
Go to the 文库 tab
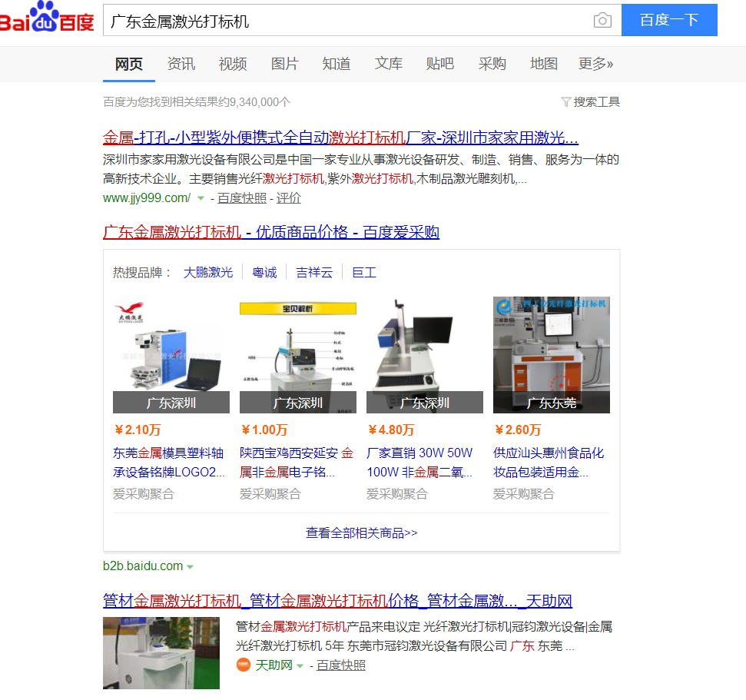(388, 64)
